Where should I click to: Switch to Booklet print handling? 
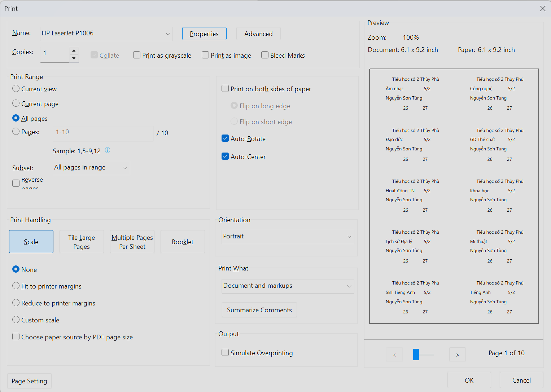183,242
